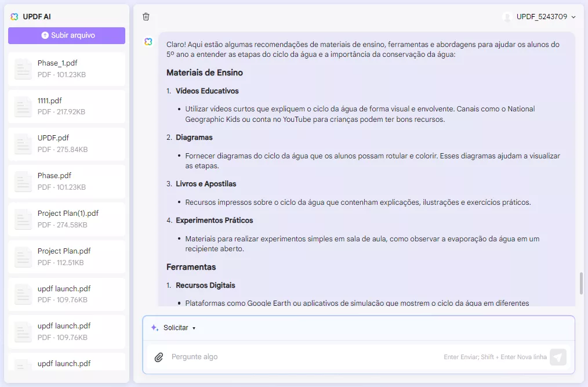Click the Pergunte algo input field
The height and width of the screenshot is (387, 588).
[x=306, y=357]
